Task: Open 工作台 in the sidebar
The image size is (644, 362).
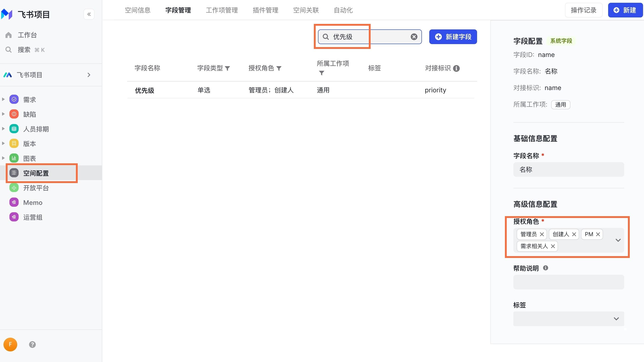Action: (x=27, y=35)
